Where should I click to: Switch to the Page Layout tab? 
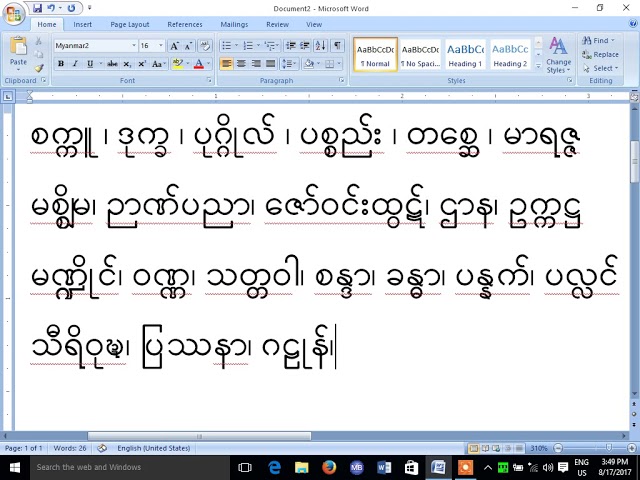tap(130, 24)
